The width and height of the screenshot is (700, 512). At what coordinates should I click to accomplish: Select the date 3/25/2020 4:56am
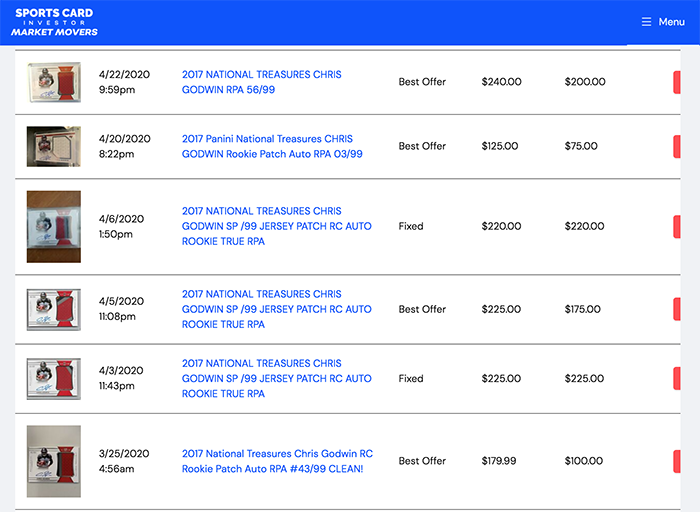click(124, 461)
